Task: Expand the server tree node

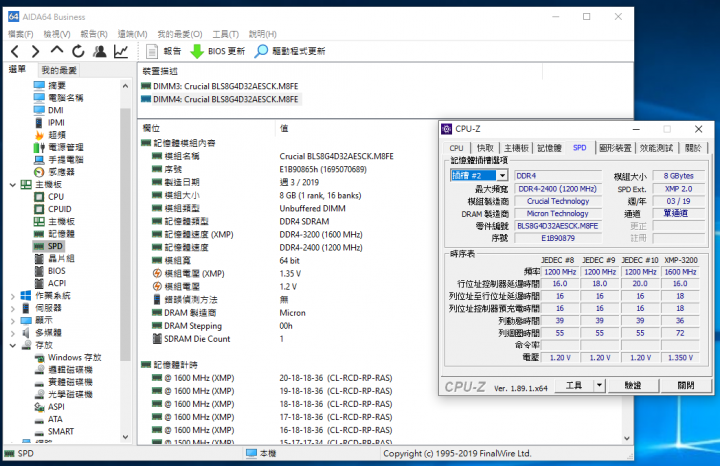Action: (13, 309)
